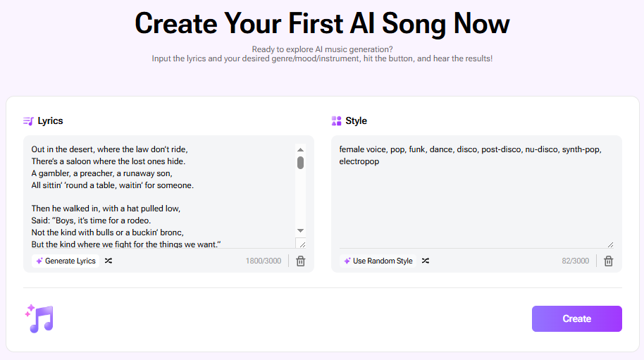Click the line "A gambler, a preacher, a runaway son,"
The width and height of the screenshot is (644, 360).
tap(102, 173)
